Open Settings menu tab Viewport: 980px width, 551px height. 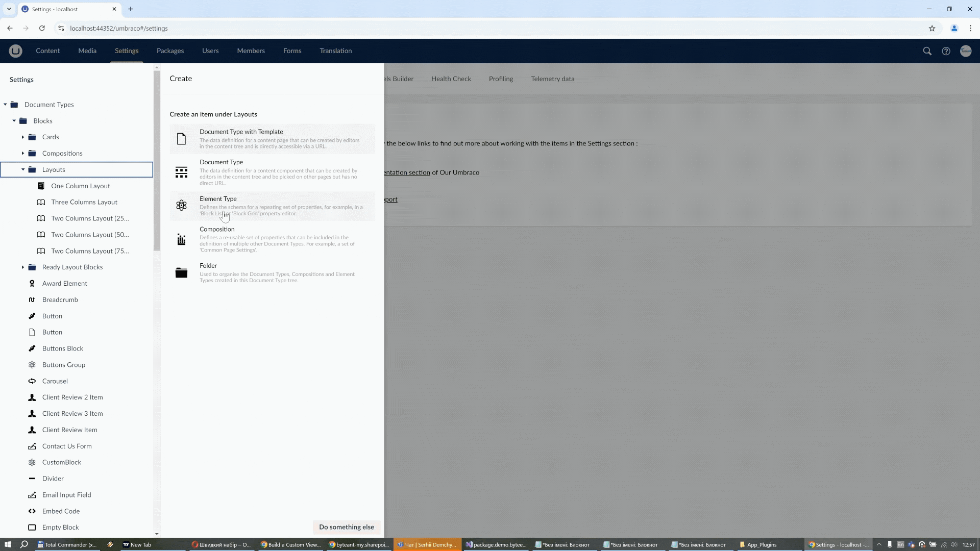127,51
